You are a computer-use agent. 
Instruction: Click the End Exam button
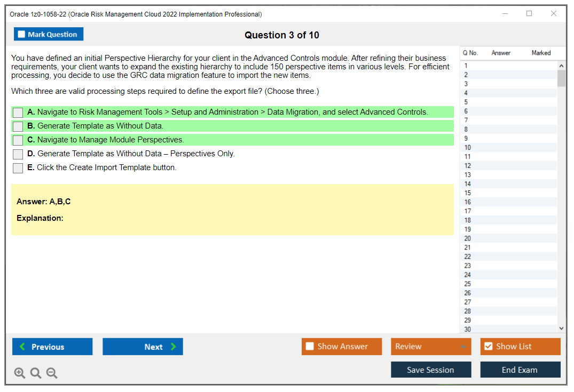(x=520, y=369)
